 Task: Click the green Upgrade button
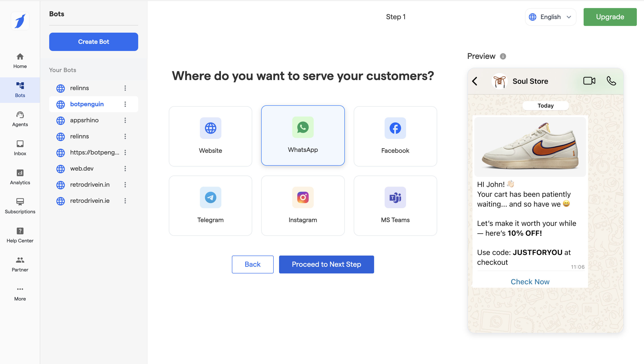point(610,17)
